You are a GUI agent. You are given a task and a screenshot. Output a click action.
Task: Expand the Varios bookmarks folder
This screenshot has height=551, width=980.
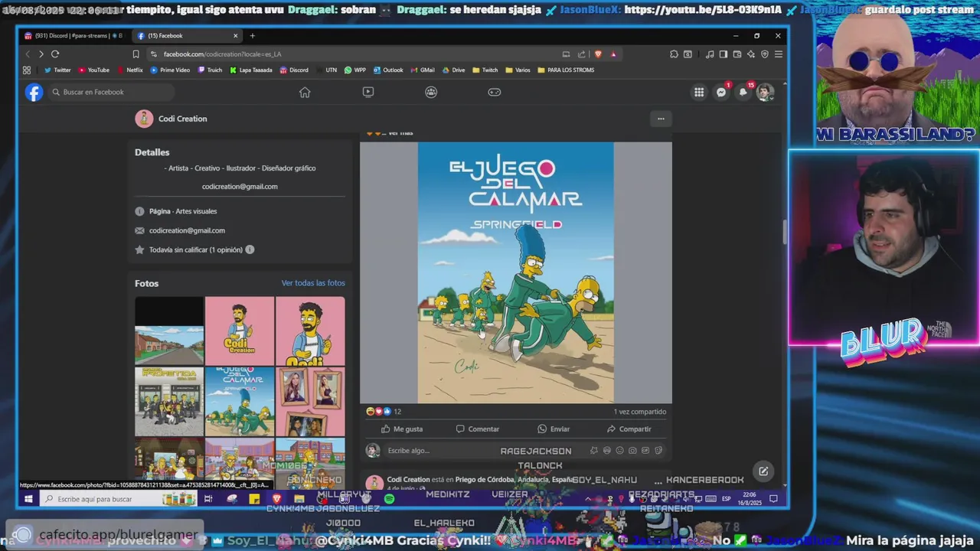click(518, 70)
